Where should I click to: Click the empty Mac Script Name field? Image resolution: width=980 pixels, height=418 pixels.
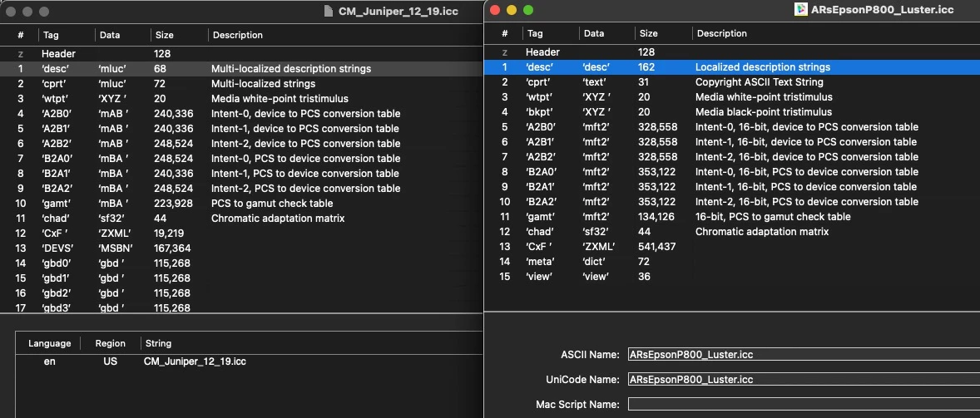[x=804, y=404]
